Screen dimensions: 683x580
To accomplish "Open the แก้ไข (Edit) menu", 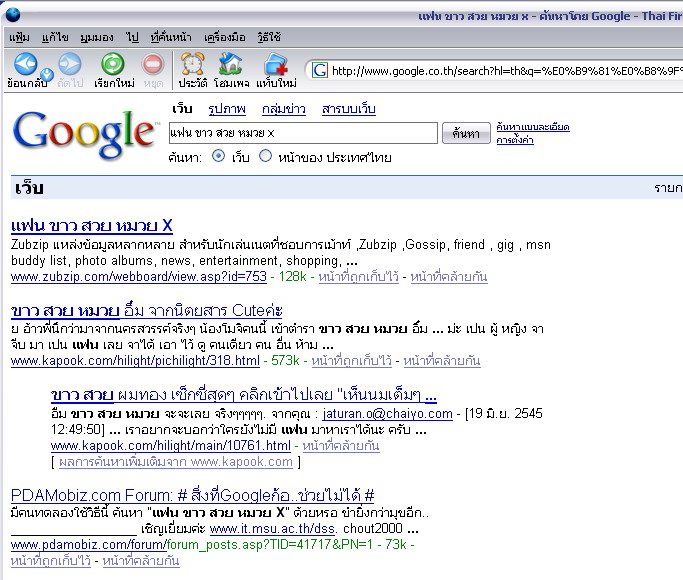I will (55, 37).
